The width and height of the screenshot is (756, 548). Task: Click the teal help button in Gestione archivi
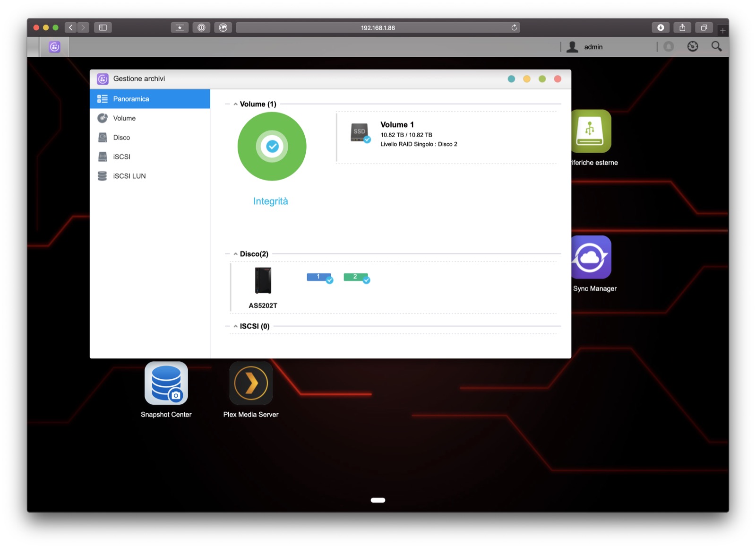coord(511,79)
